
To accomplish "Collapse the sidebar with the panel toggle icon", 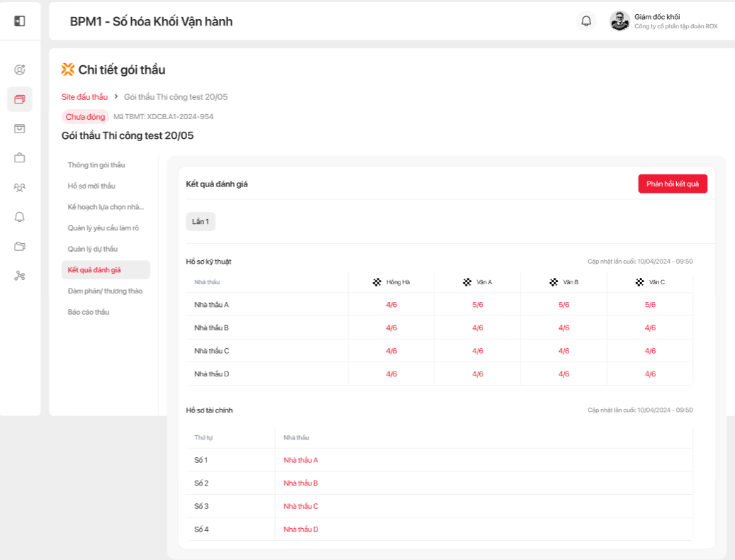I will [20, 21].
